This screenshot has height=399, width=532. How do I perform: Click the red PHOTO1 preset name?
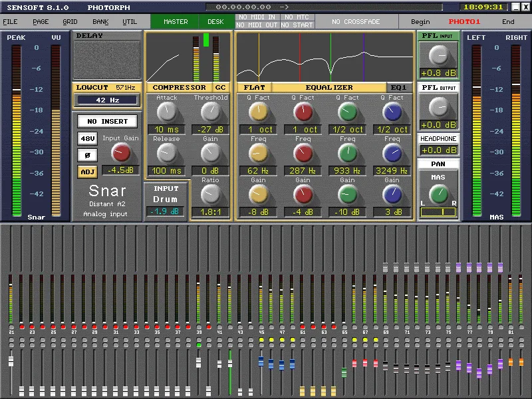[464, 22]
